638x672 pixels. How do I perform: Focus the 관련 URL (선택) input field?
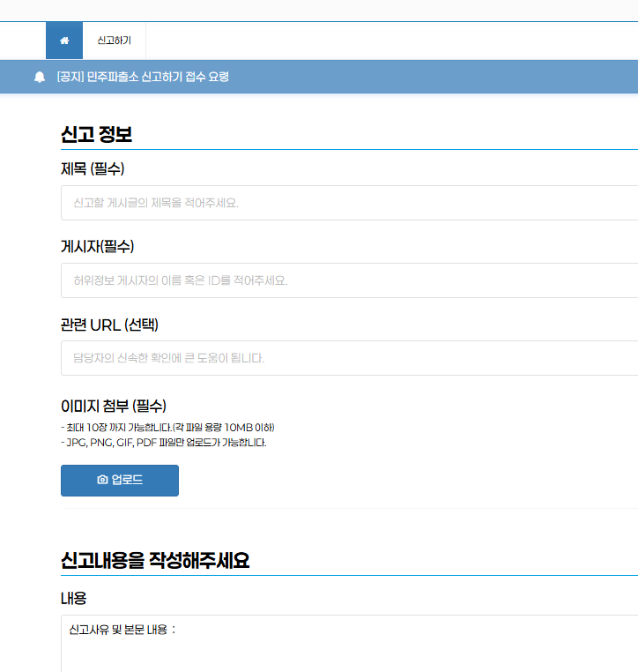click(x=349, y=358)
